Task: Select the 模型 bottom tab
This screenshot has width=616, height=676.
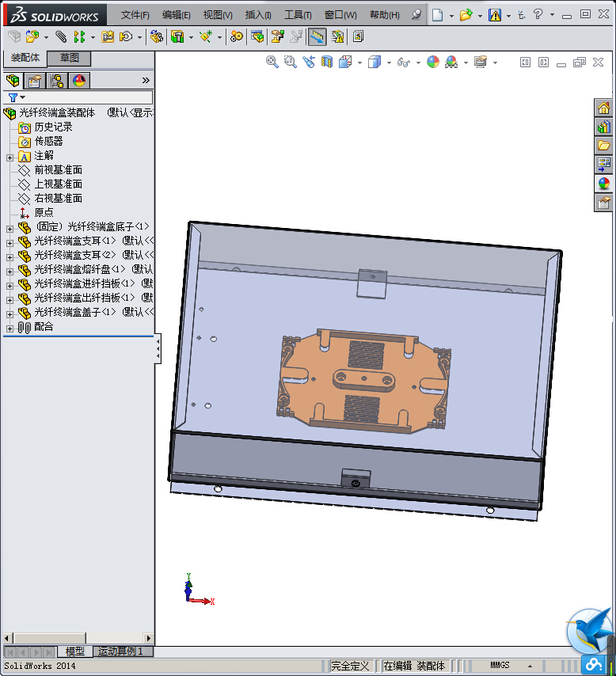Action: click(x=74, y=651)
